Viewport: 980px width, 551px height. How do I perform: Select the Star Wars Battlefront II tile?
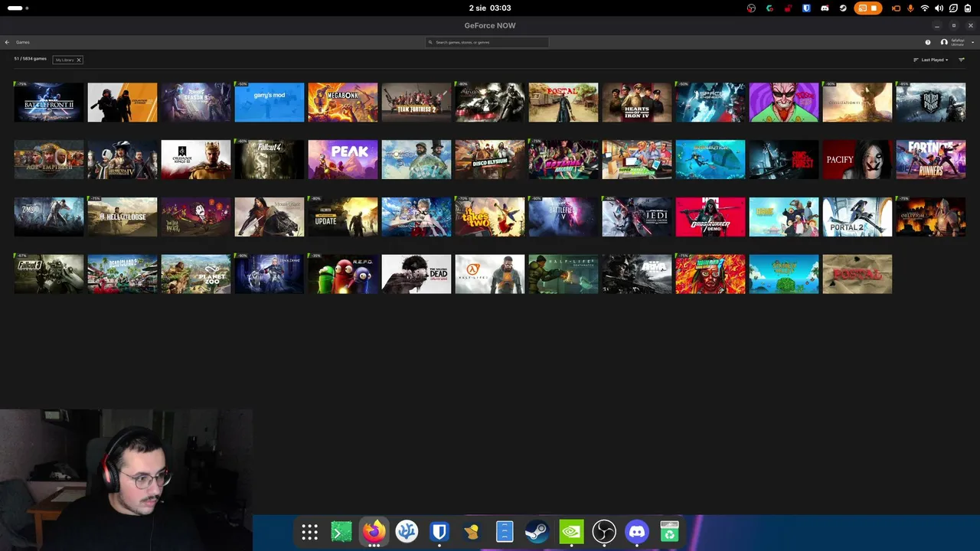pos(49,103)
